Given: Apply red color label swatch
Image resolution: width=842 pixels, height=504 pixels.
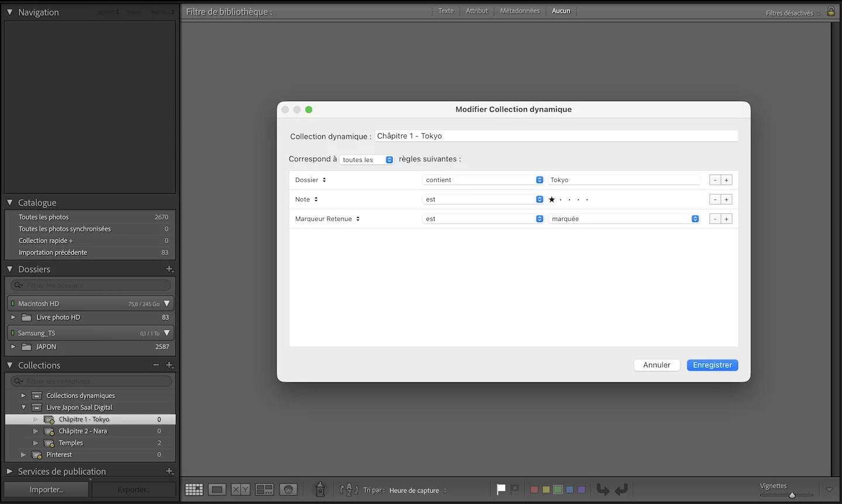Looking at the screenshot, I should pyautogui.click(x=534, y=489).
